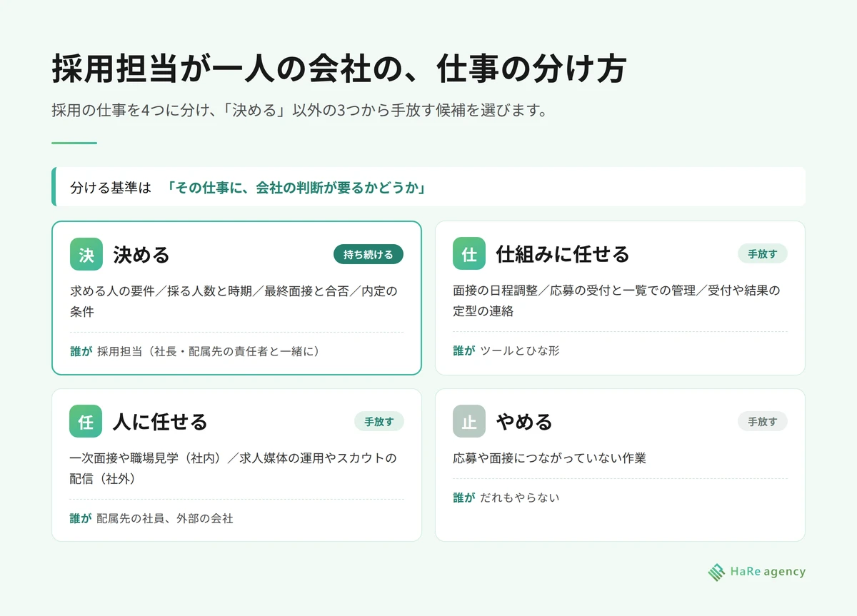Click the HaRe agency wordmark text

point(768,572)
